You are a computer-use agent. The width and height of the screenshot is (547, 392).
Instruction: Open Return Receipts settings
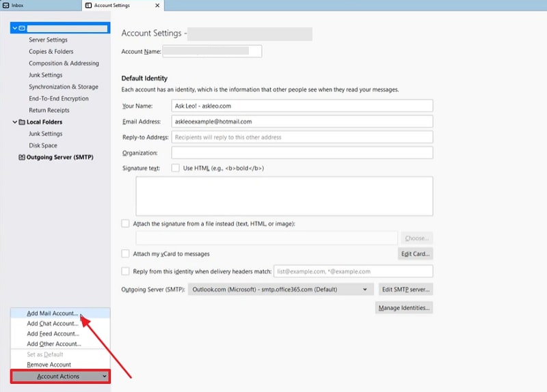(x=49, y=110)
